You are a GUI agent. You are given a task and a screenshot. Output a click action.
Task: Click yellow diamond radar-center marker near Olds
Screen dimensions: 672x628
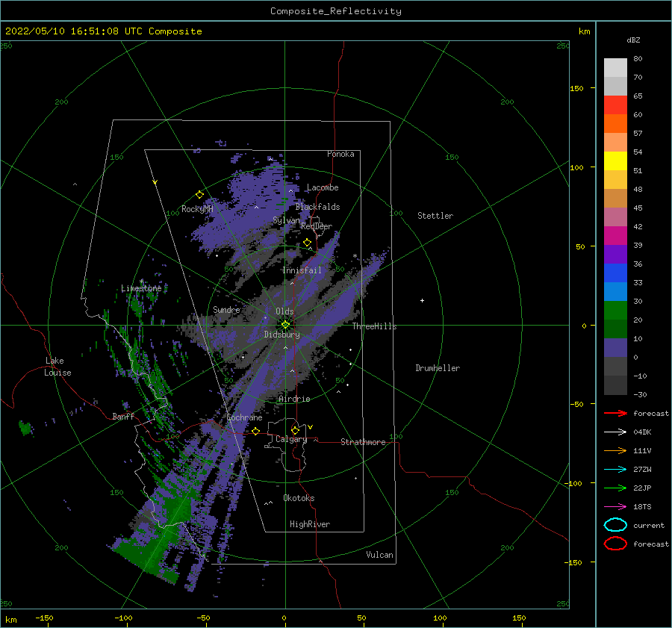285,325
